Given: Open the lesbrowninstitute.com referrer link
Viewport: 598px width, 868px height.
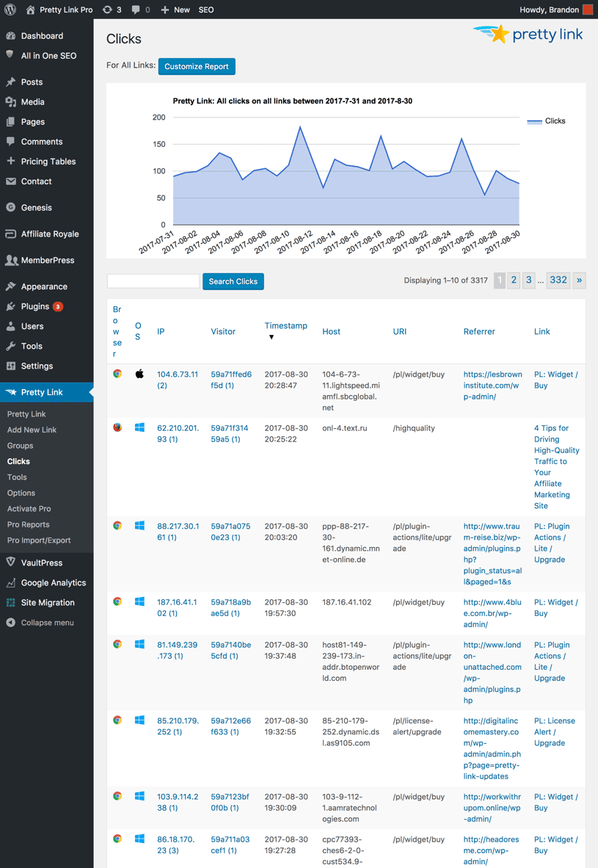Looking at the screenshot, I should point(493,386).
